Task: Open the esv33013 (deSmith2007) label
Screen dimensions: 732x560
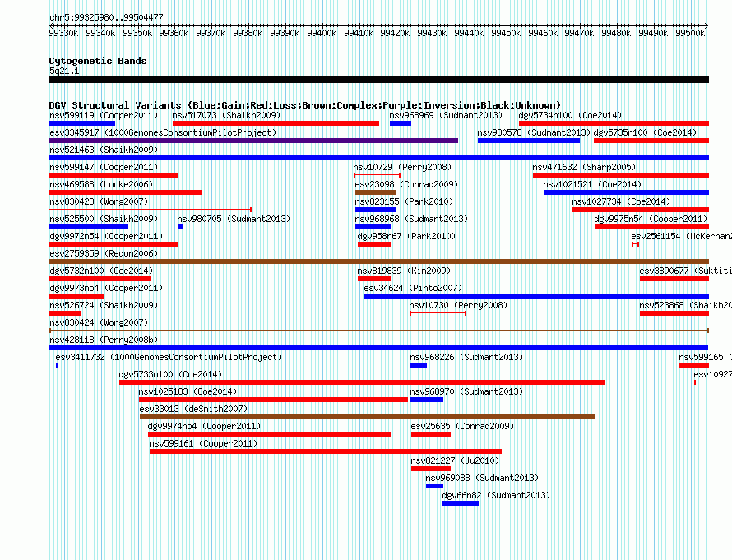Action: point(193,409)
